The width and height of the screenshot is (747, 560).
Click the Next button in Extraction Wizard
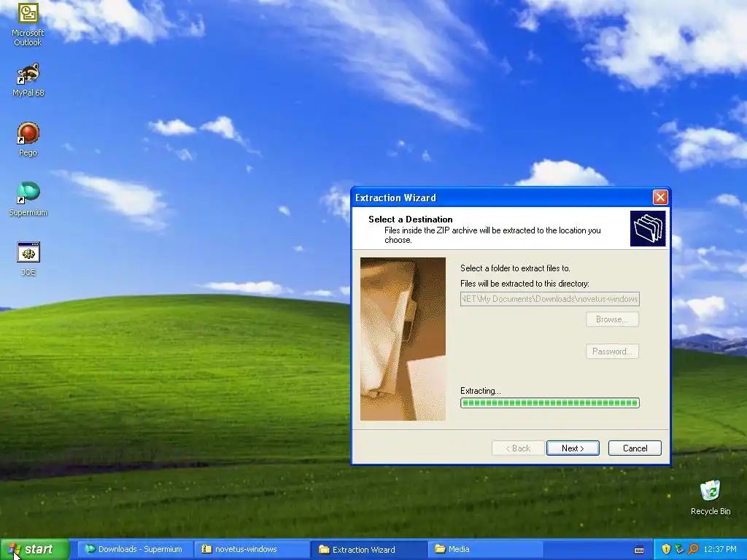click(x=573, y=448)
